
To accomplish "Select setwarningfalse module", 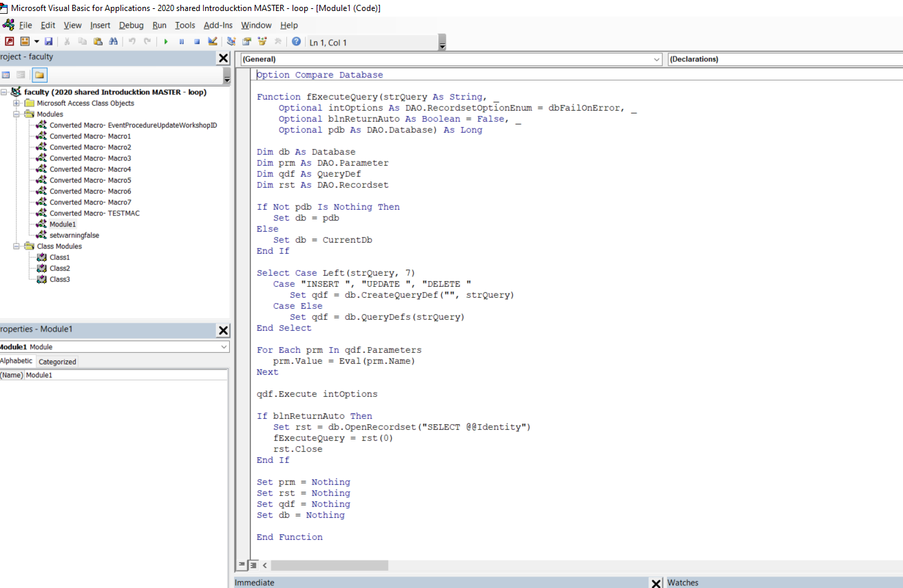I will [x=74, y=235].
